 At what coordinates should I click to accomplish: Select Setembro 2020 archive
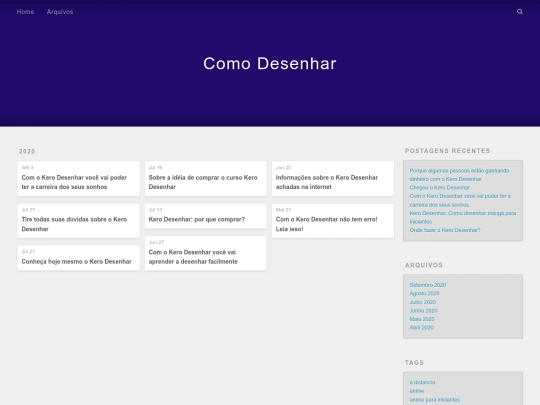428,285
